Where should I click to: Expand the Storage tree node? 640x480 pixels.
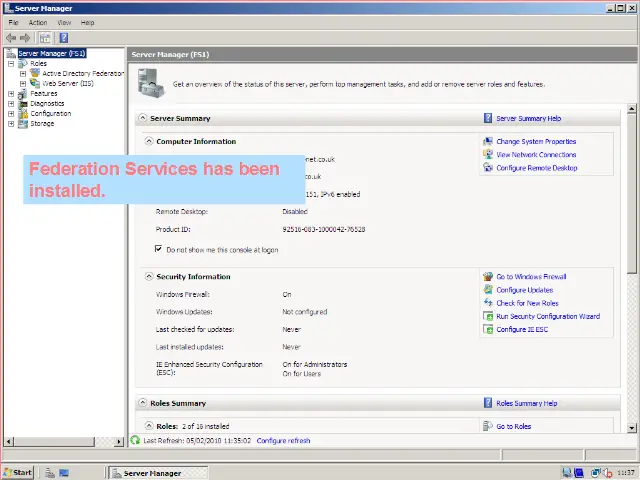pyautogui.click(x=11, y=124)
